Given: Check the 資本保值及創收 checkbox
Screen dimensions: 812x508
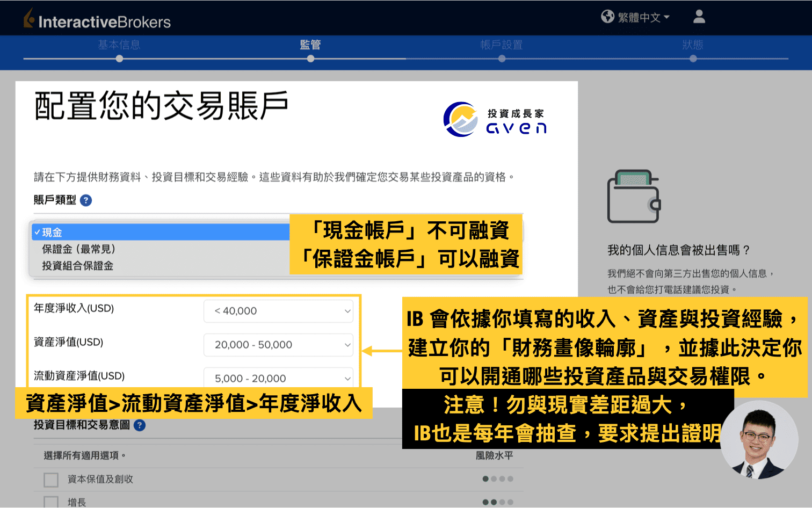Looking at the screenshot, I should pos(50,480).
